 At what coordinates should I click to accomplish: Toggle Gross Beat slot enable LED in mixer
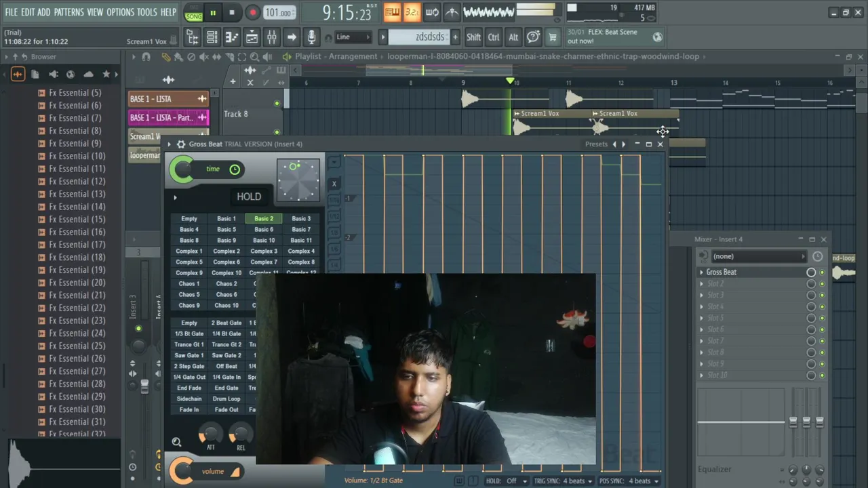[823, 272]
